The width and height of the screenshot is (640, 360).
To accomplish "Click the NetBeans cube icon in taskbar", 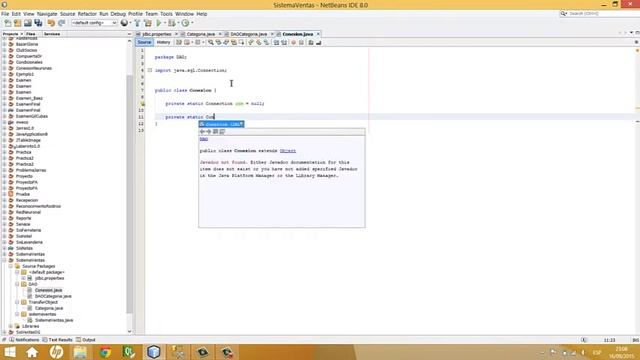I will pos(153,352).
